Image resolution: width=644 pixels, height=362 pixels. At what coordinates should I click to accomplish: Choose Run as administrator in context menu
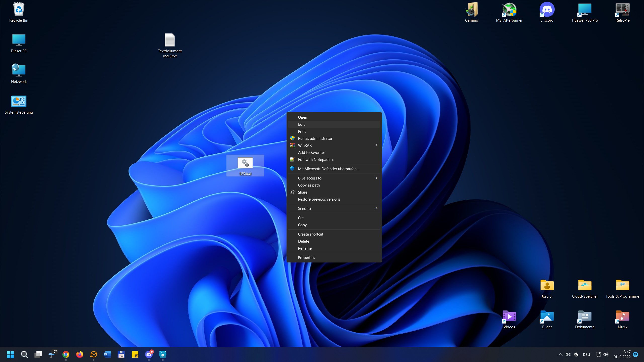pos(315,139)
